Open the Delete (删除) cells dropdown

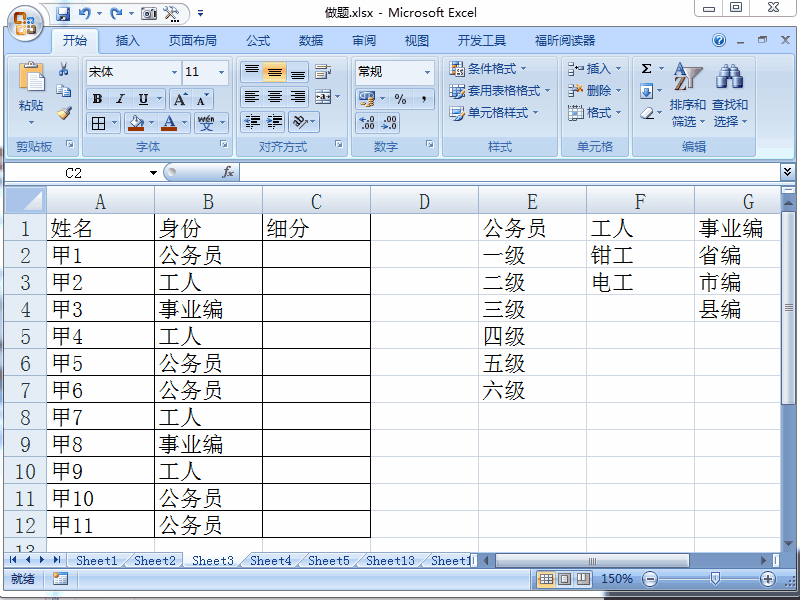594,91
